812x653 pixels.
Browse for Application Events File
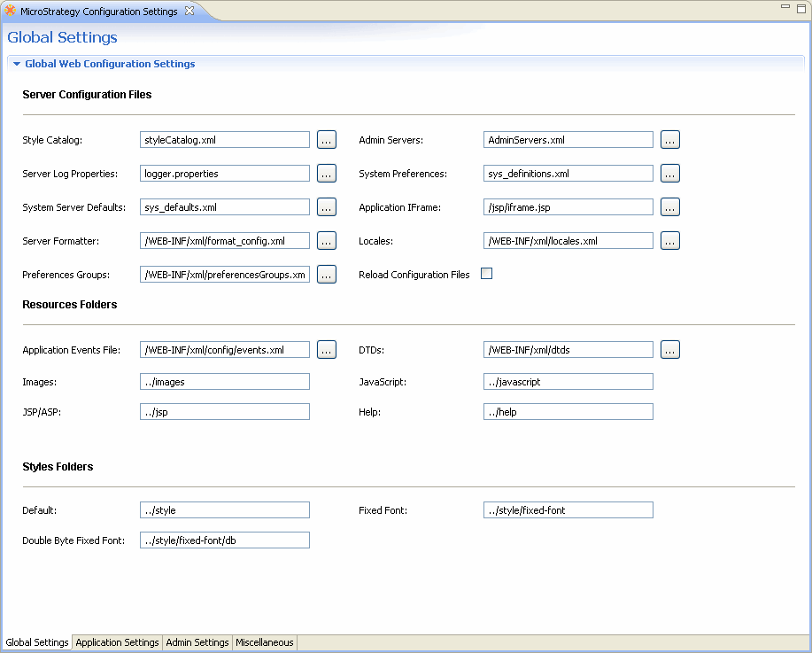pos(327,349)
